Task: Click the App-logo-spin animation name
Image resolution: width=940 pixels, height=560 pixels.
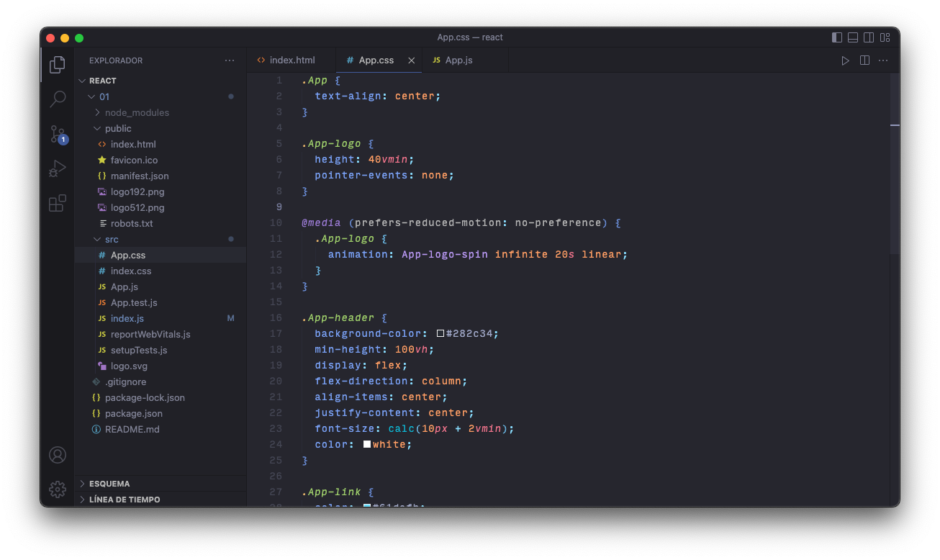Action: pyautogui.click(x=445, y=254)
